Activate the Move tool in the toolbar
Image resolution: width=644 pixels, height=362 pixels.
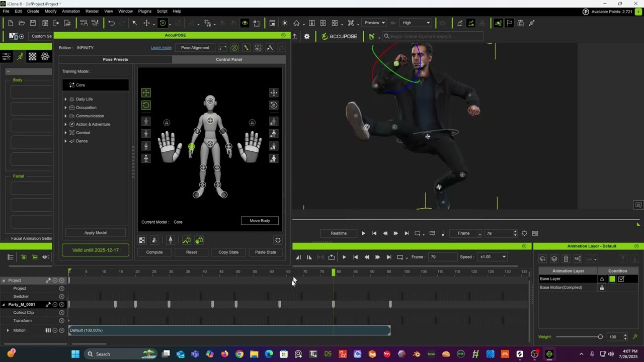(146, 23)
